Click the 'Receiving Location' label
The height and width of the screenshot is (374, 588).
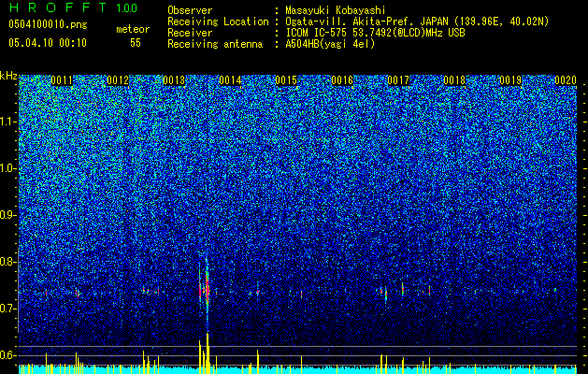coord(218,22)
